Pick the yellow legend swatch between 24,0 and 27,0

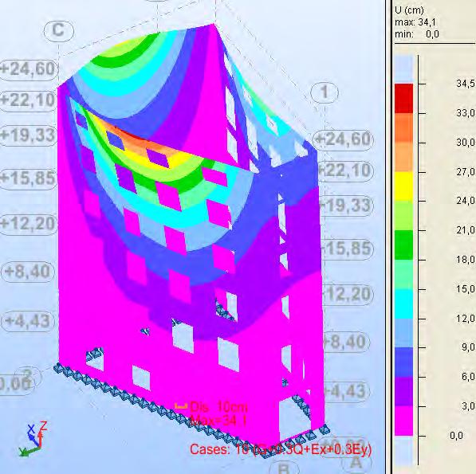point(403,186)
